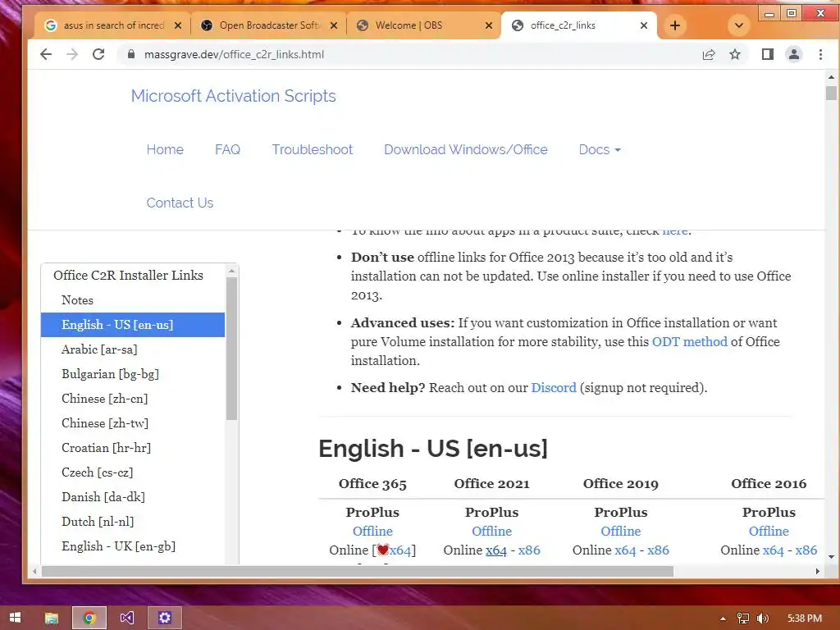
Task: Open Microsoft Activation Scripts homepage title
Action: tap(233, 96)
